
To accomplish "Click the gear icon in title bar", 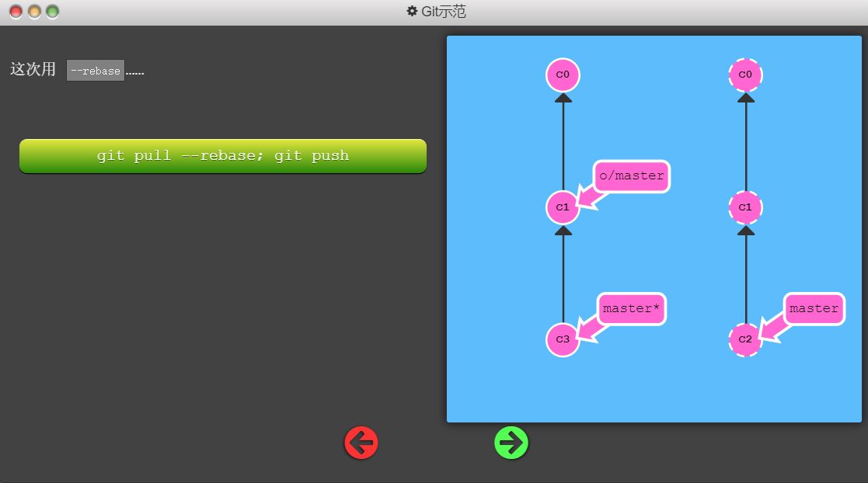I will pos(412,12).
